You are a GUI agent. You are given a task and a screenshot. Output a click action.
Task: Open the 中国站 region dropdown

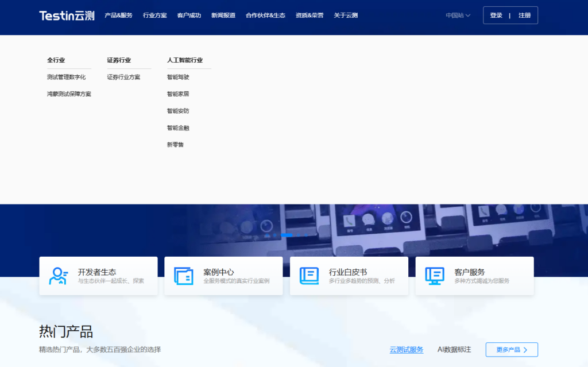(457, 15)
